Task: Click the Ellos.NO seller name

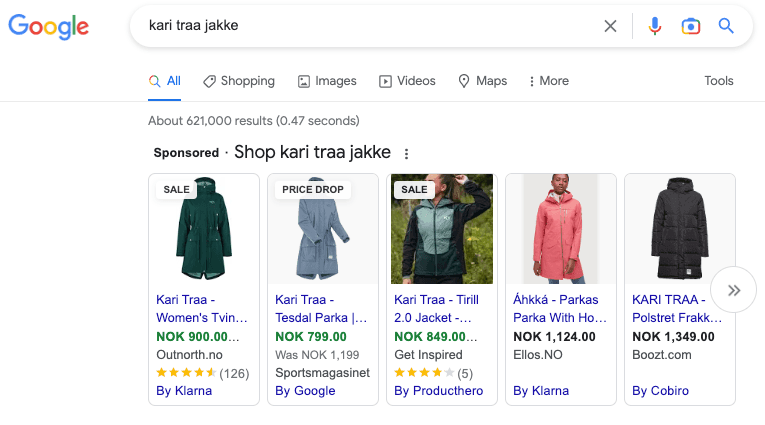Action: point(538,355)
